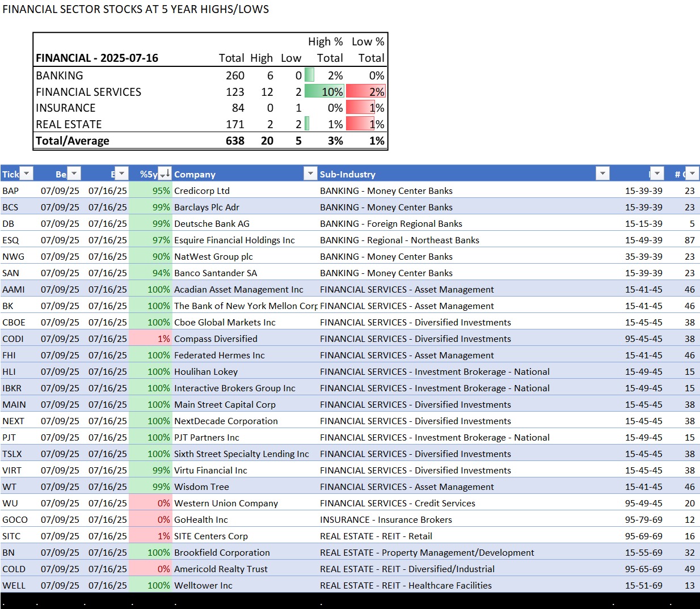This screenshot has width=700, height=609.
Task: Click The Bank of New York Mellon cell
Action: [x=246, y=306]
